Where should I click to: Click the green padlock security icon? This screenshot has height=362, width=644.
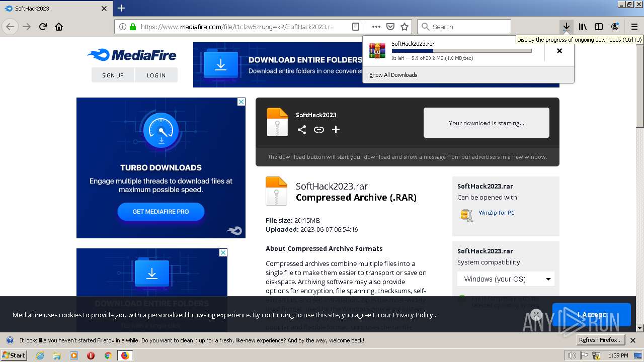click(133, 27)
